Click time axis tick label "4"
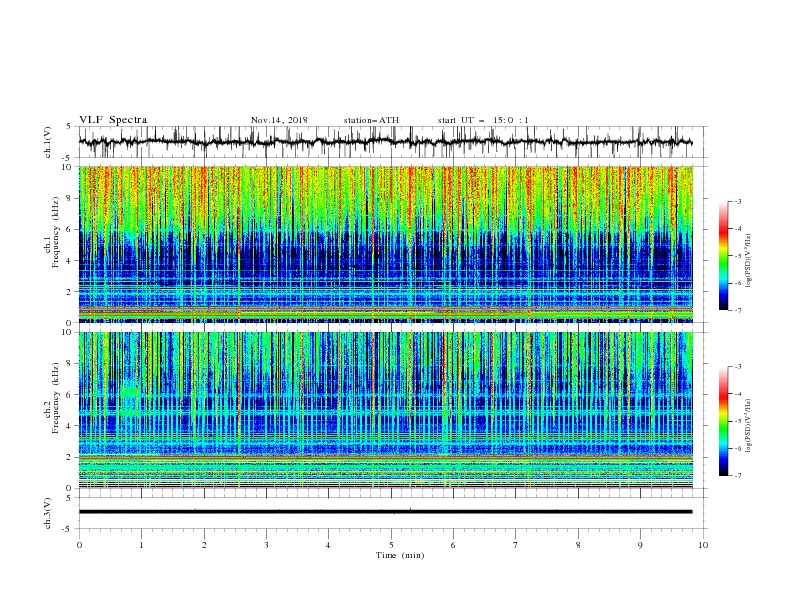 329,545
